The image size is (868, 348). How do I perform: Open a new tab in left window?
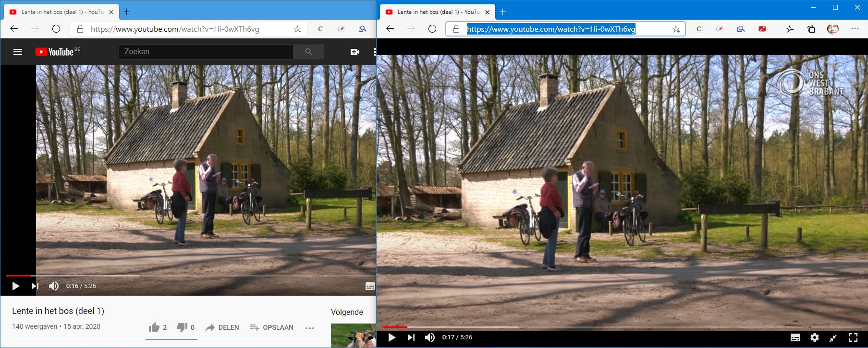click(126, 12)
